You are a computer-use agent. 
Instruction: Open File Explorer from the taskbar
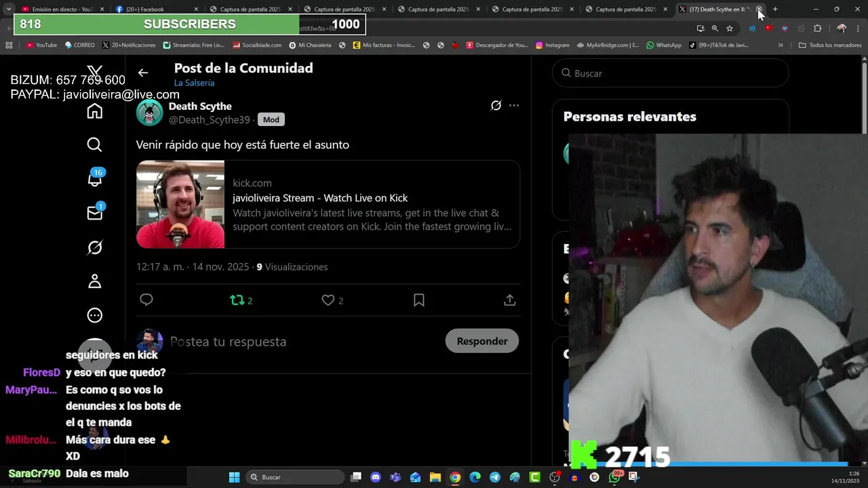(x=435, y=477)
